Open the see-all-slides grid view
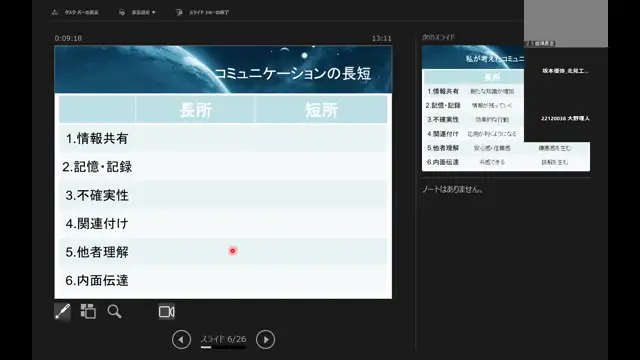 88,311
